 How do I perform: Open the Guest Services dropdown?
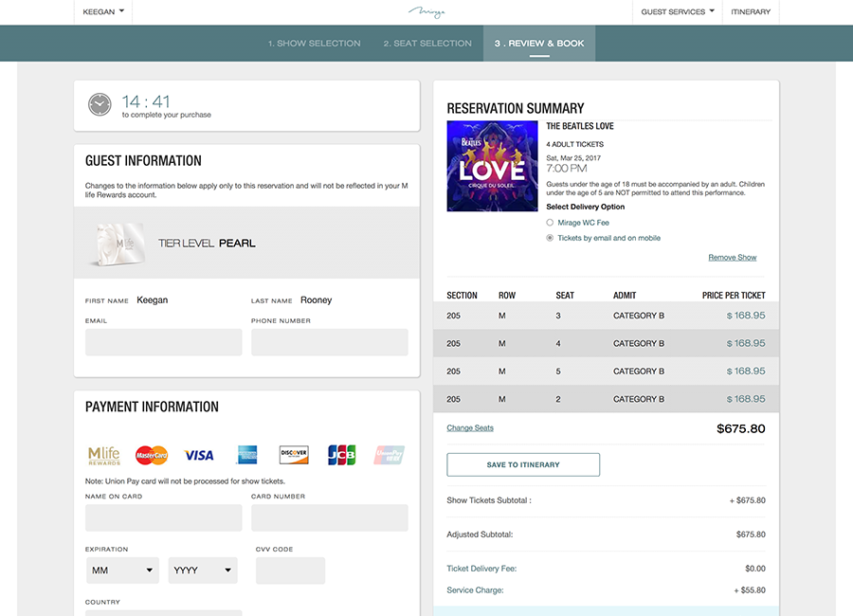point(678,11)
